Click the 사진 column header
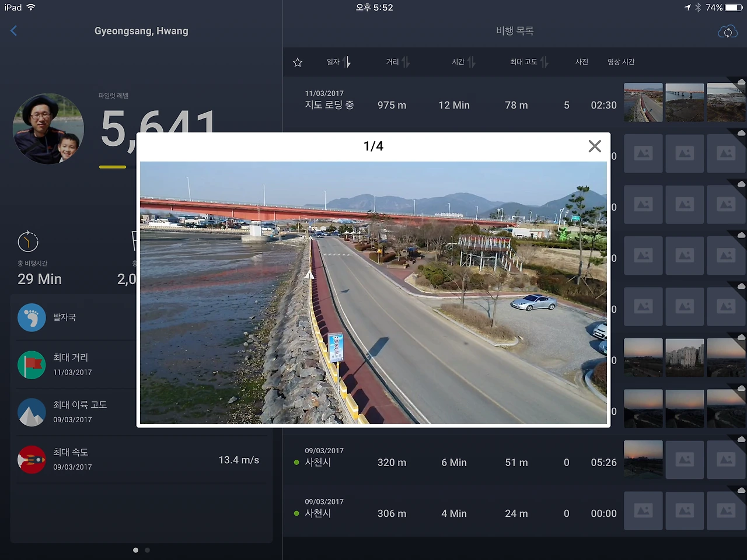Image resolution: width=747 pixels, height=560 pixels. coord(582,62)
